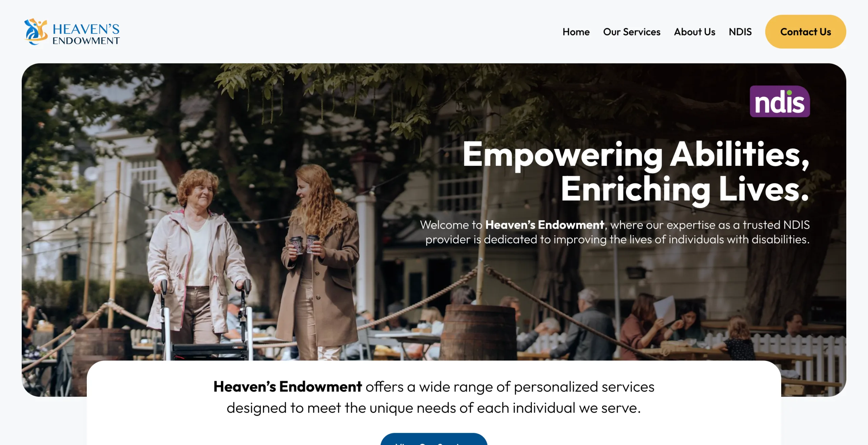The image size is (868, 445).
Task: Click bold Heaven's Endowment in white card
Action: 288,387
